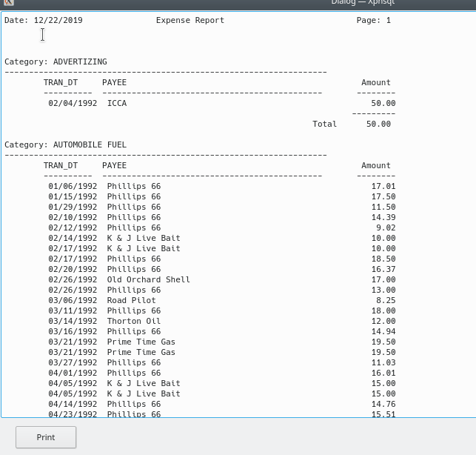Screen dimensions: 476x455
Task: Click the Old Orchard Shell payee
Action: click(x=149, y=279)
